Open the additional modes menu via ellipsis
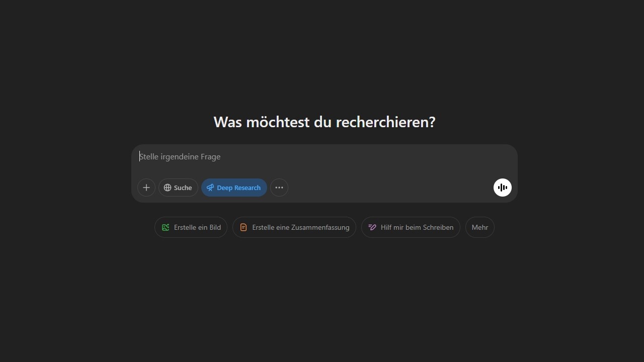This screenshot has width=644, height=362. point(279,188)
